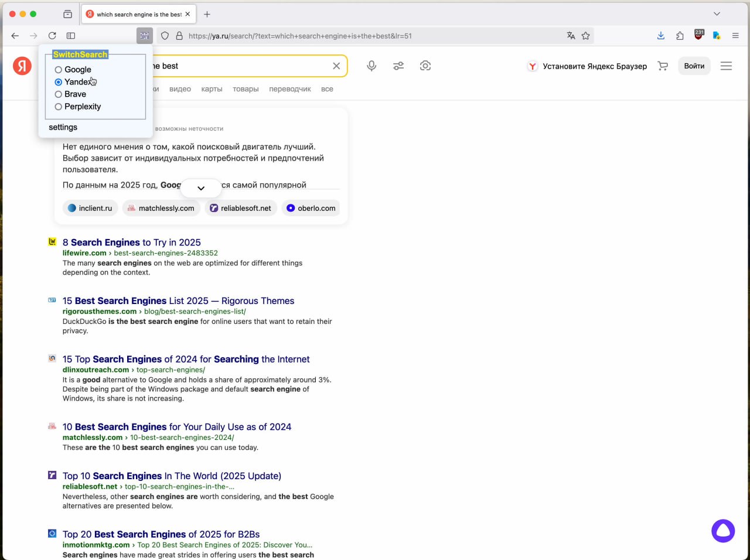Open the Alice assistant purple button
This screenshot has height=560, width=750.
[723, 531]
